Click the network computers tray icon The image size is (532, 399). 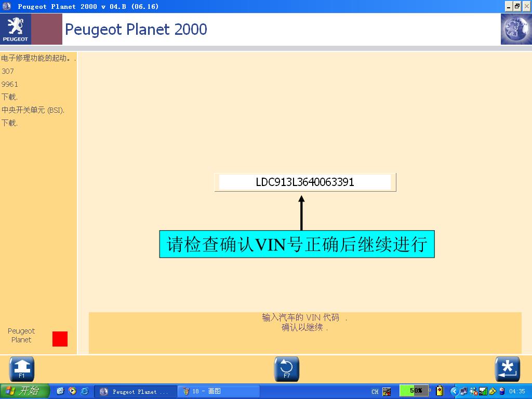[x=464, y=391]
